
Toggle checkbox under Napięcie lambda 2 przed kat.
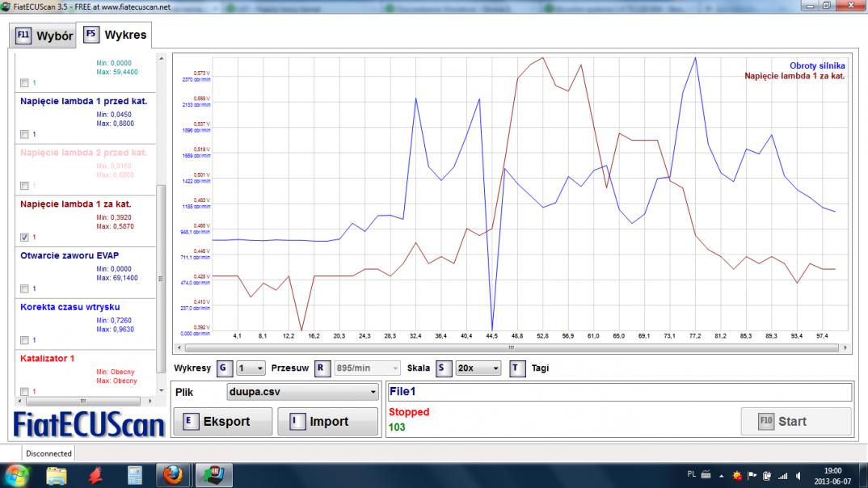click(24, 186)
